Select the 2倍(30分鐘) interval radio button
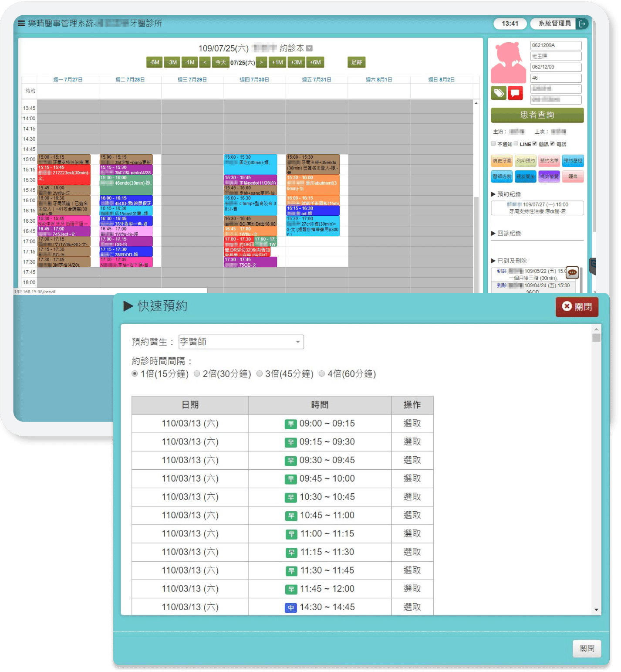621x672 pixels. tap(197, 373)
